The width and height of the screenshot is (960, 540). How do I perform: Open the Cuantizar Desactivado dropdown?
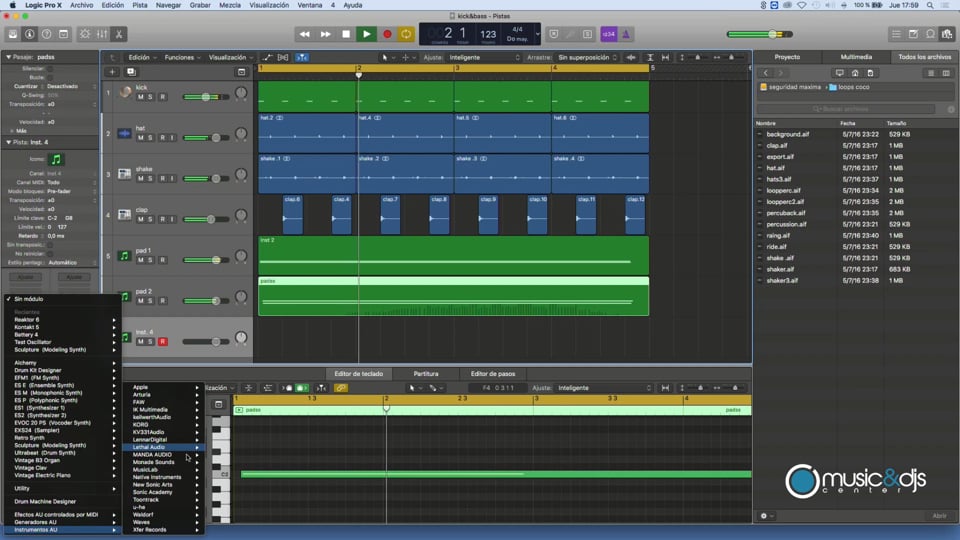click(x=71, y=86)
